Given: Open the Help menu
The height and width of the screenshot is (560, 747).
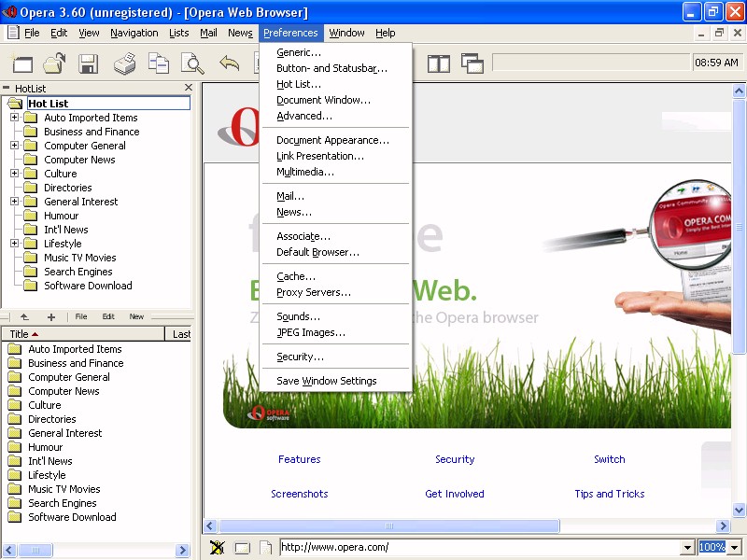Looking at the screenshot, I should (386, 33).
